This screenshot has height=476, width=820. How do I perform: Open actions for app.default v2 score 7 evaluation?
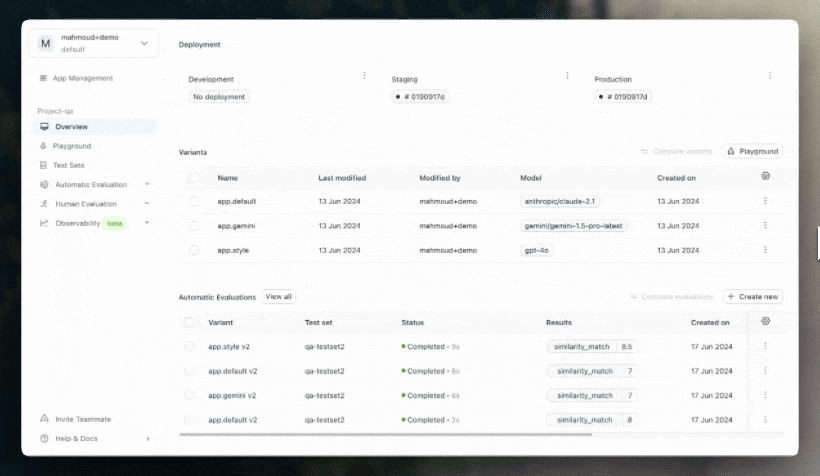pyautogui.click(x=765, y=371)
